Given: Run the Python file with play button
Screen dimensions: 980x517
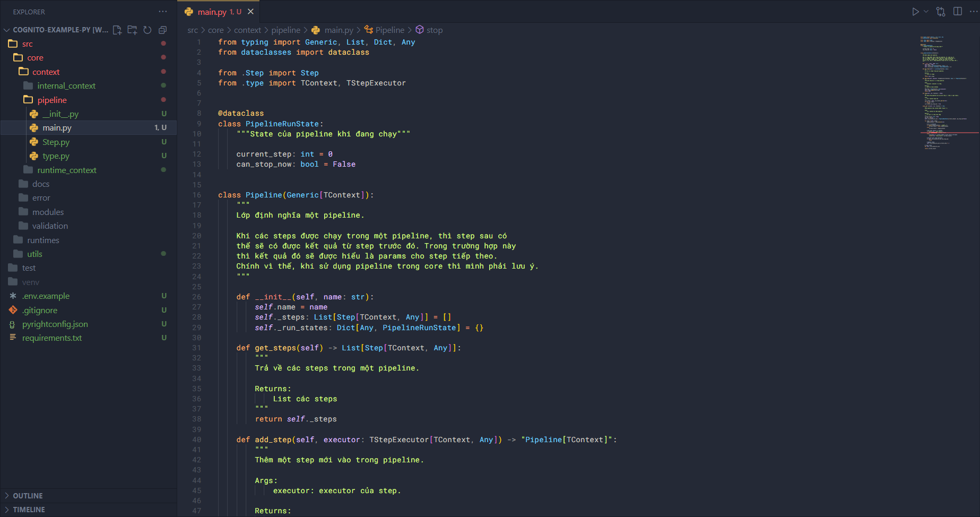Looking at the screenshot, I should 915,12.
